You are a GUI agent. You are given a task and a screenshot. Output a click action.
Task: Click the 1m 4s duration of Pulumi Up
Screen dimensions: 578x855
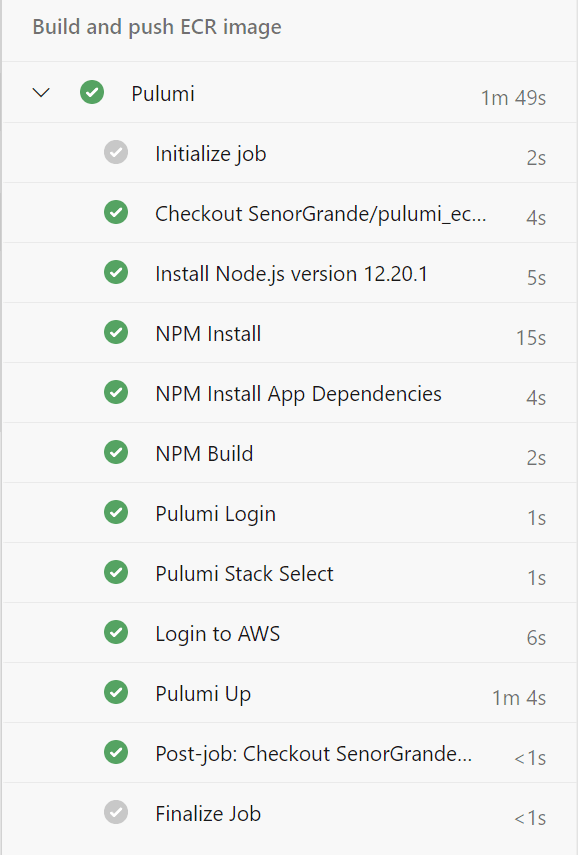(519, 697)
